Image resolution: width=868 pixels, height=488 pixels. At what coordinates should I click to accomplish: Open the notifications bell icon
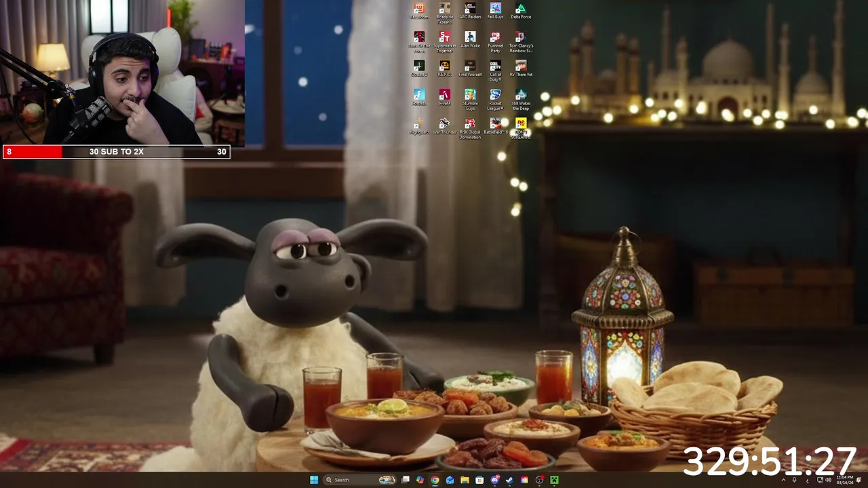tap(859, 480)
